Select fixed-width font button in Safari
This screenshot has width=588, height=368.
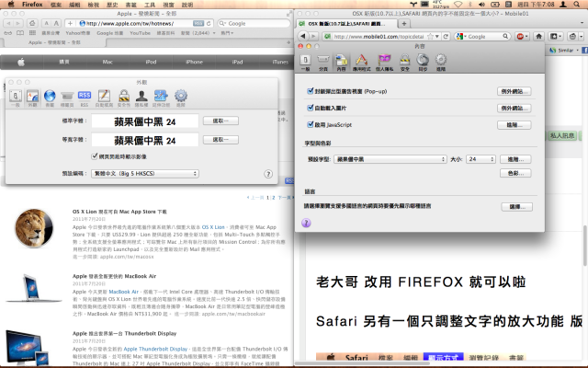click(220, 140)
